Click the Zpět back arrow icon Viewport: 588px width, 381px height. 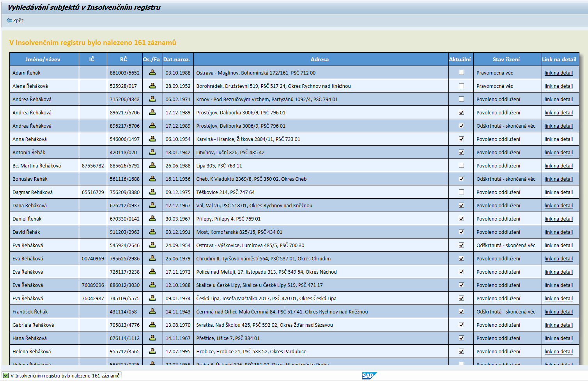coord(9,20)
